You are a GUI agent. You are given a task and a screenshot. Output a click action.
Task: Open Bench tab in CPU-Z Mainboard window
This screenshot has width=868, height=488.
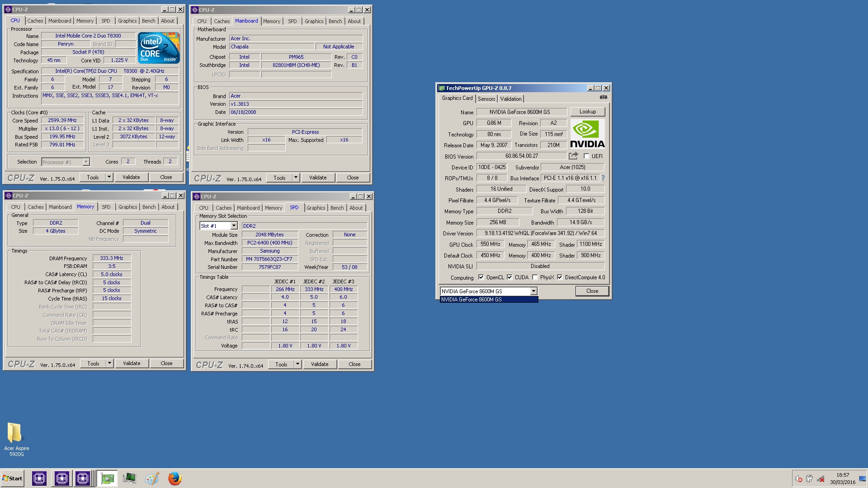coord(335,21)
